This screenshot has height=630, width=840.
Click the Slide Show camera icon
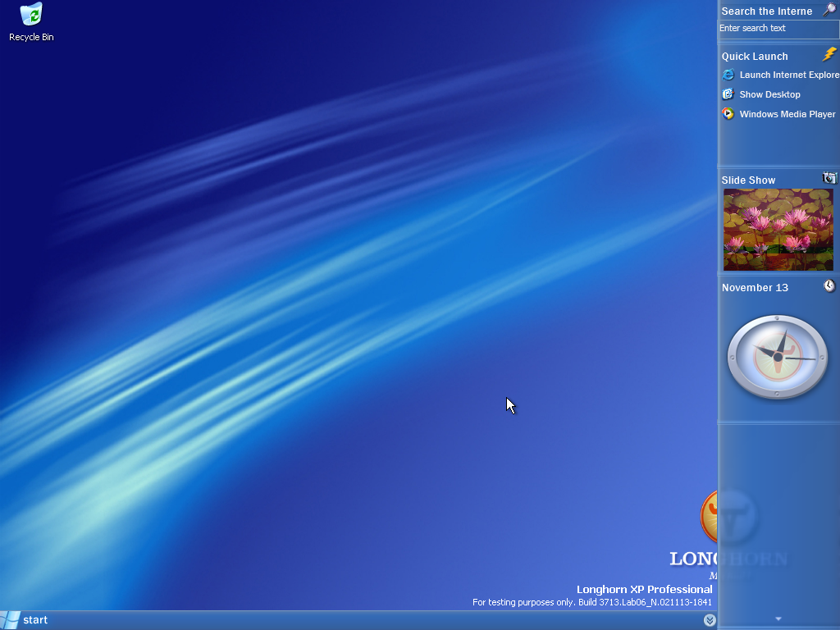coord(829,178)
